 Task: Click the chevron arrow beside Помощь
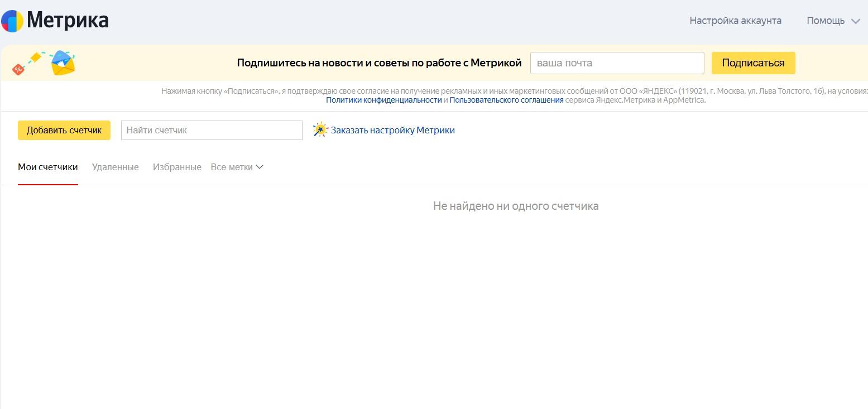[x=855, y=21]
